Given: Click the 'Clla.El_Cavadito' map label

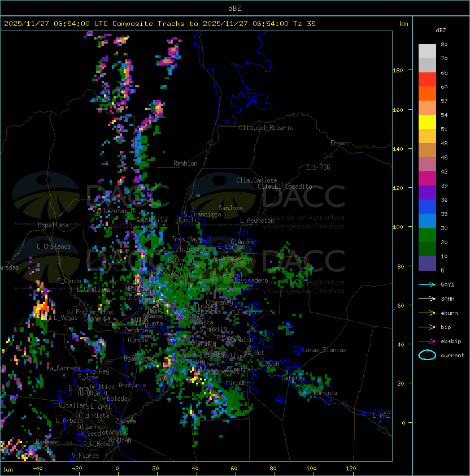Looking at the screenshot, I should point(285,187).
